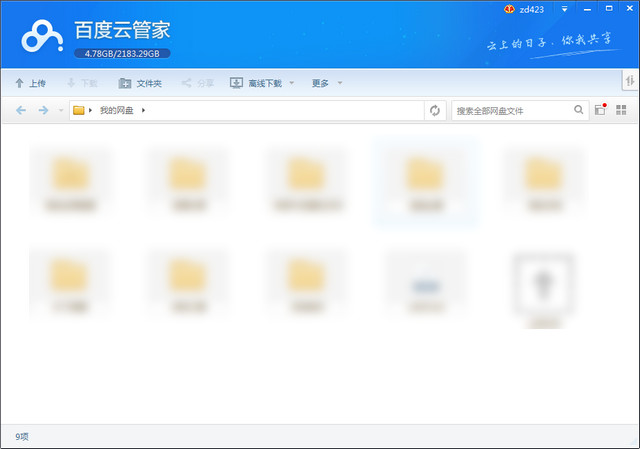Select the first folder in the top row
The width and height of the screenshot is (640, 449).
tap(69, 181)
